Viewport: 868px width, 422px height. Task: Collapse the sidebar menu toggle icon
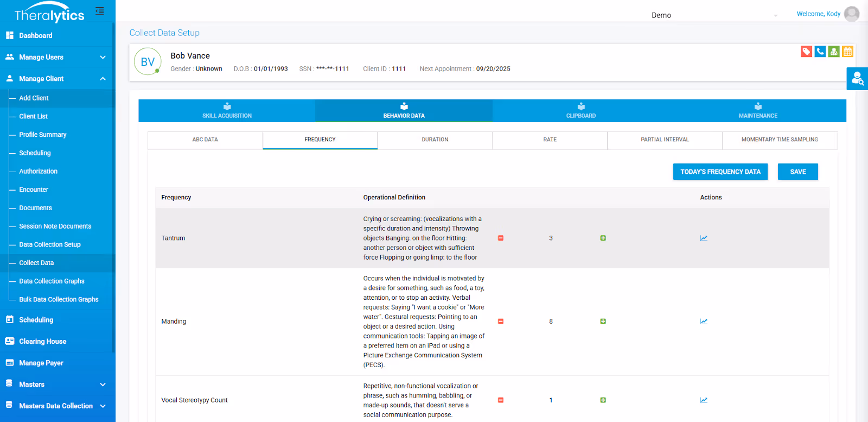click(x=100, y=11)
